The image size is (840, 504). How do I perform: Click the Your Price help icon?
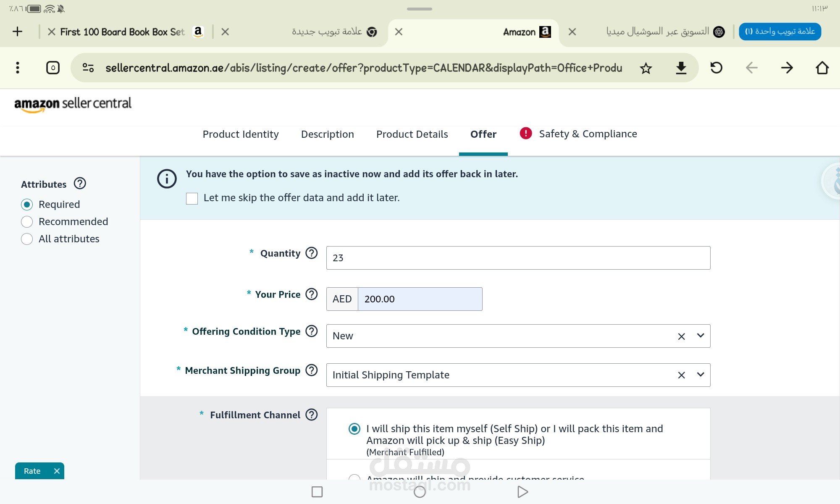(x=311, y=294)
